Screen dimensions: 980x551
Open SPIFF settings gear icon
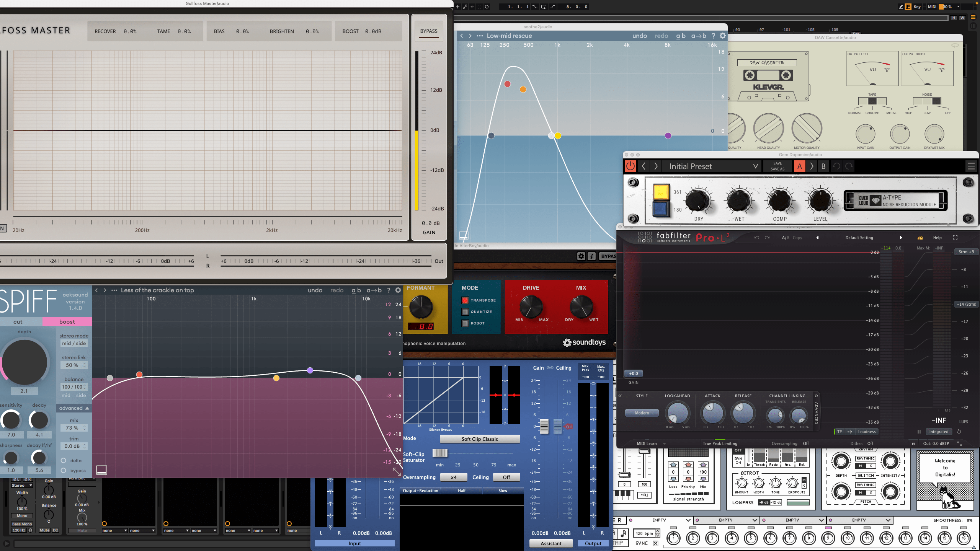point(398,290)
